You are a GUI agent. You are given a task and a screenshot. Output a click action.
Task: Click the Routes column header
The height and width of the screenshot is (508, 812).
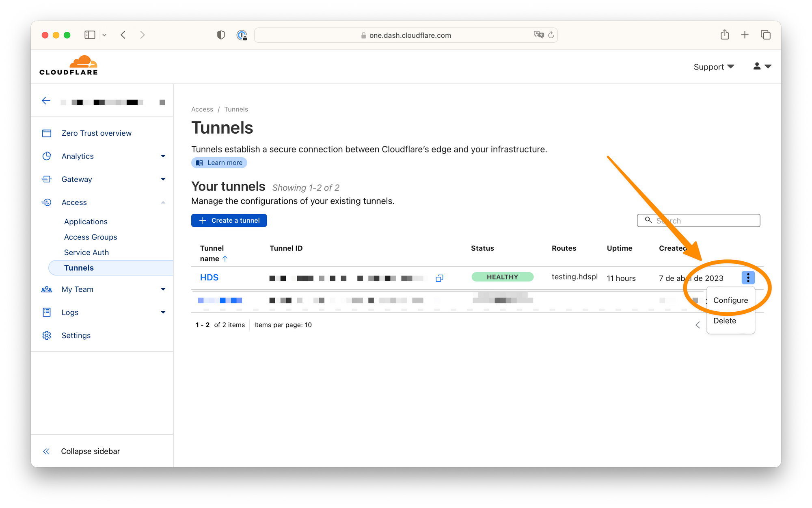564,248
